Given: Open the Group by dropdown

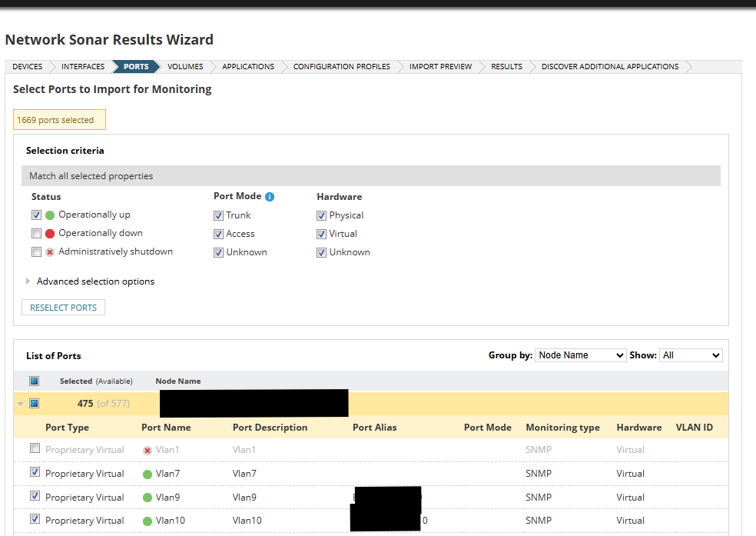Looking at the screenshot, I should pos(580,355).
